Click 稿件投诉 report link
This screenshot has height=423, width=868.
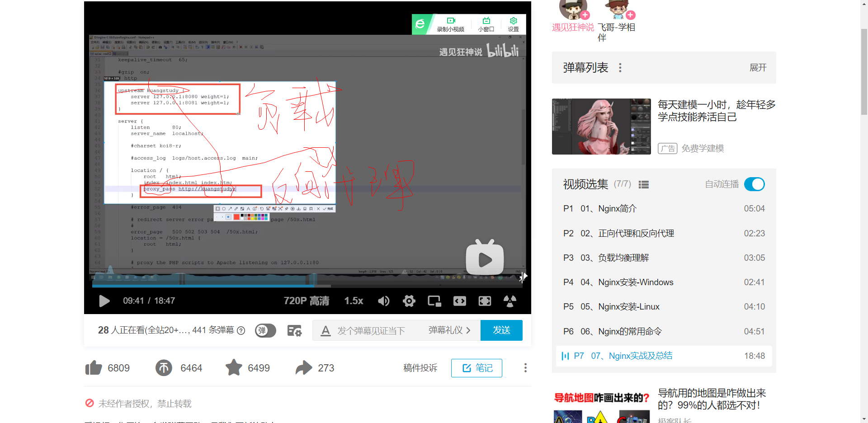[x=420, y=368]
